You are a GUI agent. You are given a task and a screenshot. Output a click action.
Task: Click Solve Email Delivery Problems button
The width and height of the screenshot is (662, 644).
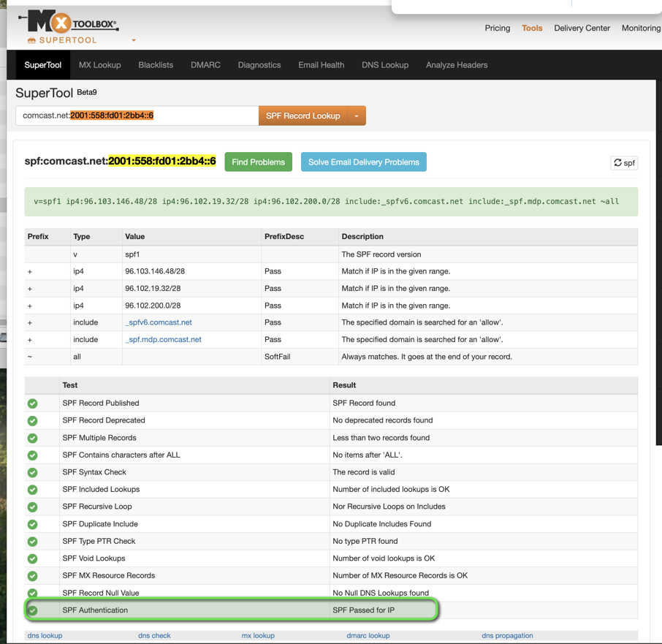pyautogui.click(x=363, y=162)
